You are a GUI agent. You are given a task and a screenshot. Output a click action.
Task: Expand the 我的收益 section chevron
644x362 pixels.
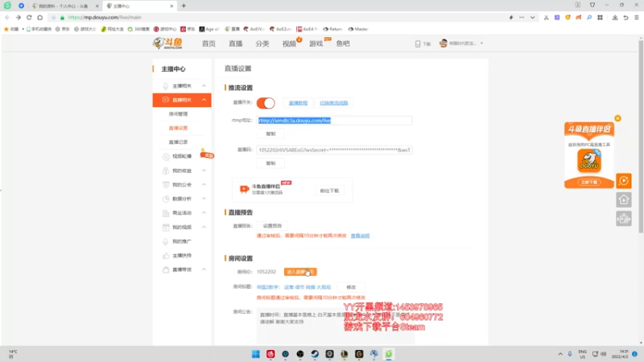pyautogui.click(x=204, y=171)
